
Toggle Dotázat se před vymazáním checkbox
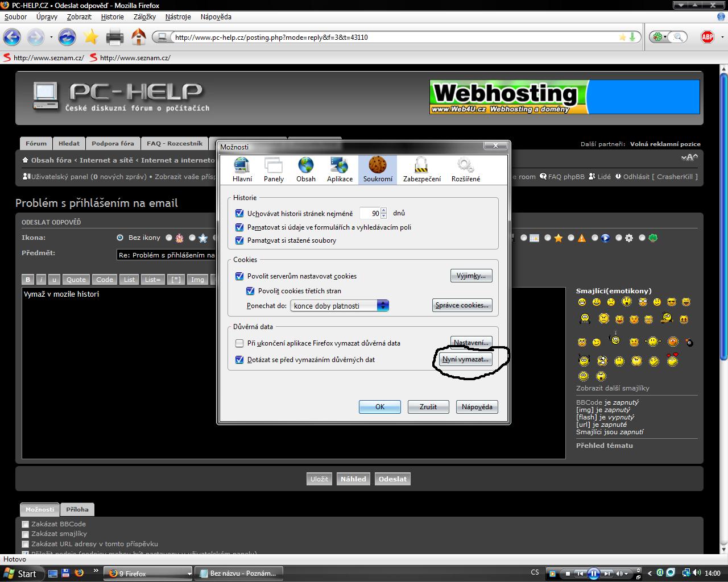tap(239, 360)
